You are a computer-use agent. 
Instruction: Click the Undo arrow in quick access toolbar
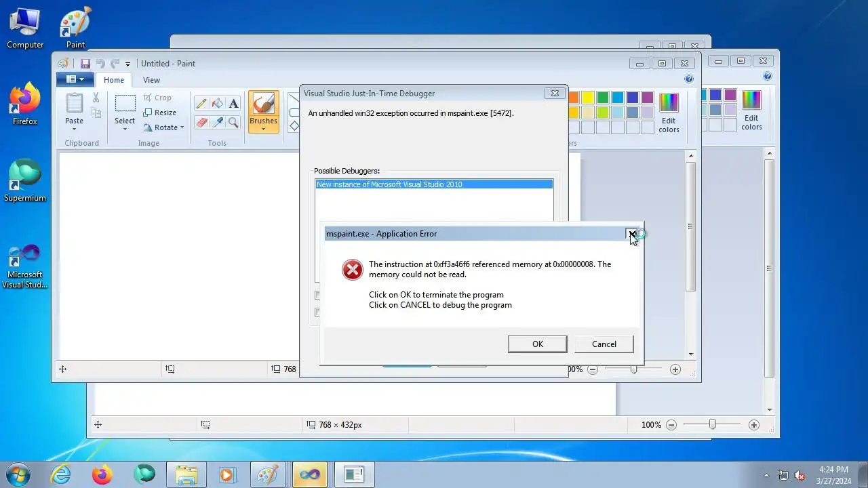(x=100, y=64)
